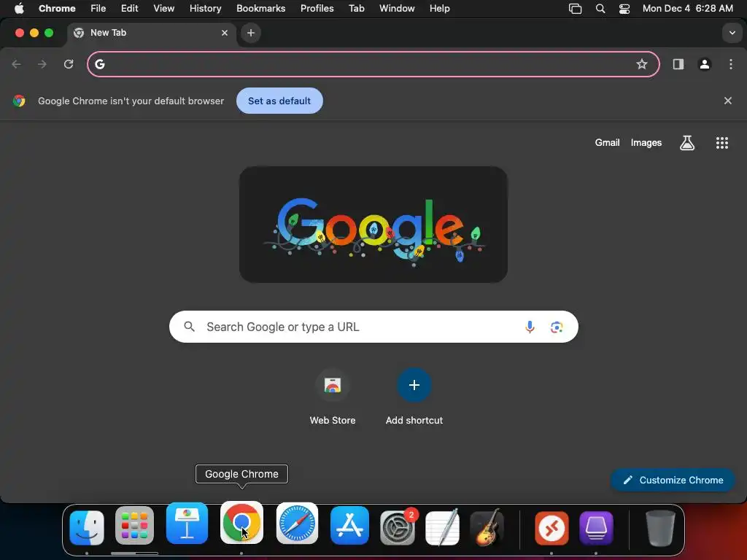747x560 pixels.
Task: Open the profile avatar icon
Action: [705, 64]
